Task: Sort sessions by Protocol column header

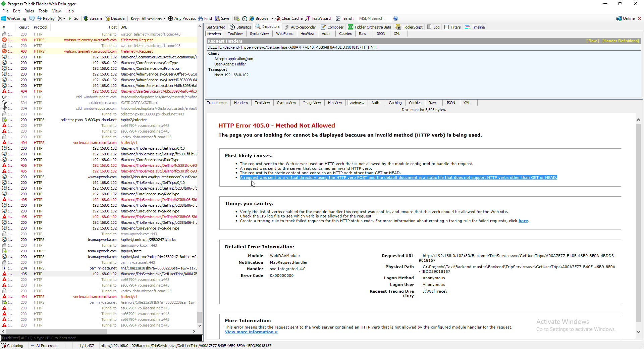Action: [x=41, y=27]
